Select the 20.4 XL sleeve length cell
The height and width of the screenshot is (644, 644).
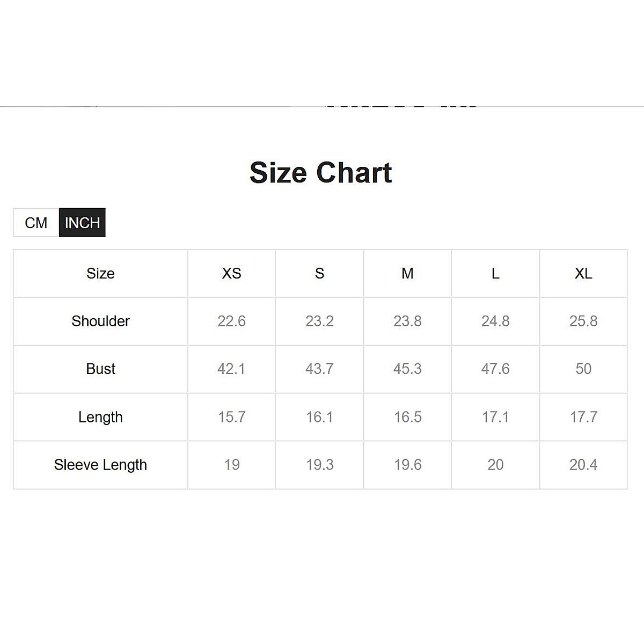(x=583, y=465)
